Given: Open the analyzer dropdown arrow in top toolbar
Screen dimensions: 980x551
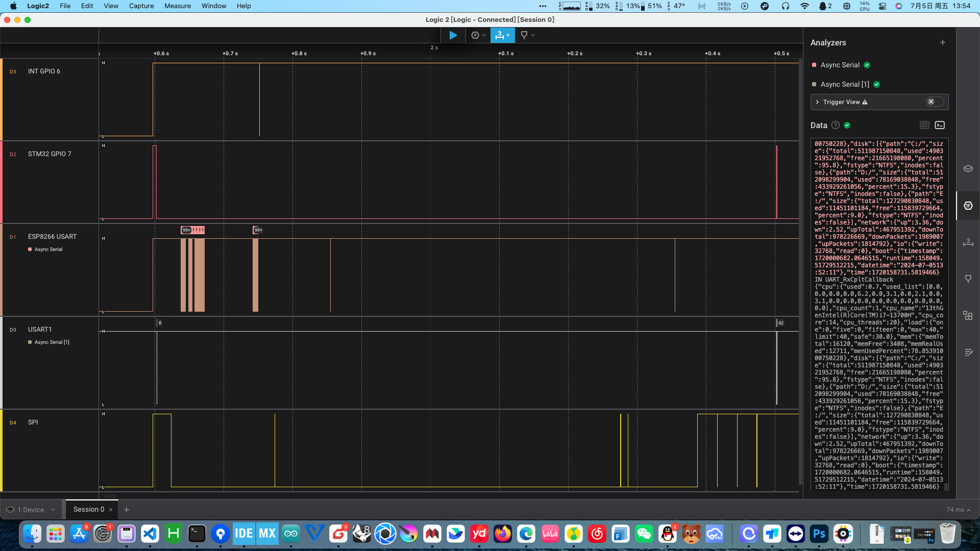Looking at the screenshot, I should click(484, 35).
